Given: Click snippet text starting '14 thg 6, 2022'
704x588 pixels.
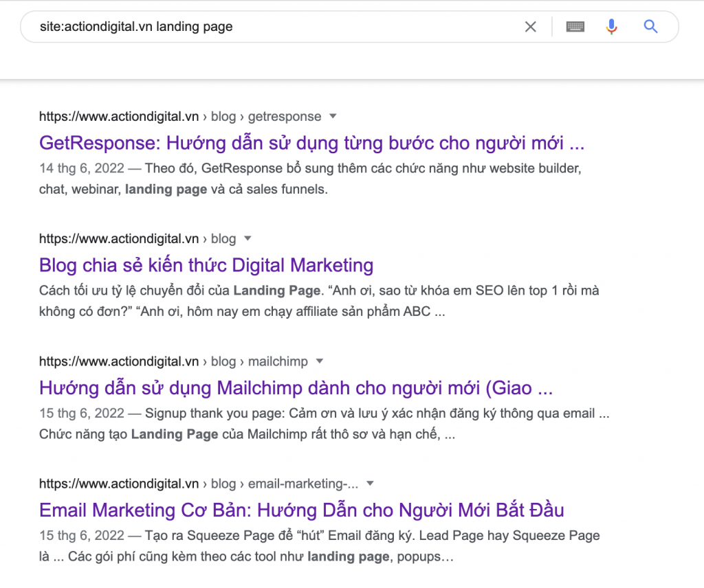Looking at the screenshot, I should click(310, 179).
